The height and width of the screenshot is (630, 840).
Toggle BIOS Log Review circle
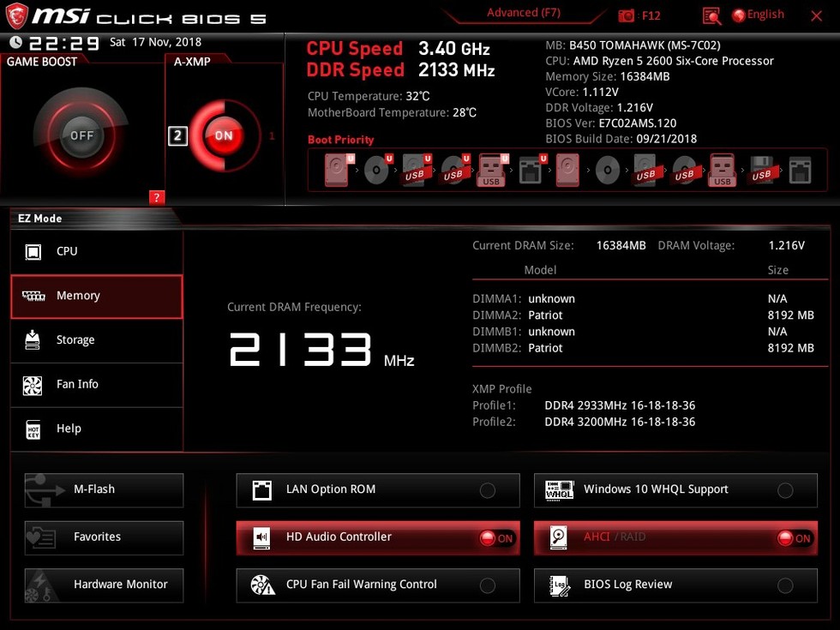[785, 585]
